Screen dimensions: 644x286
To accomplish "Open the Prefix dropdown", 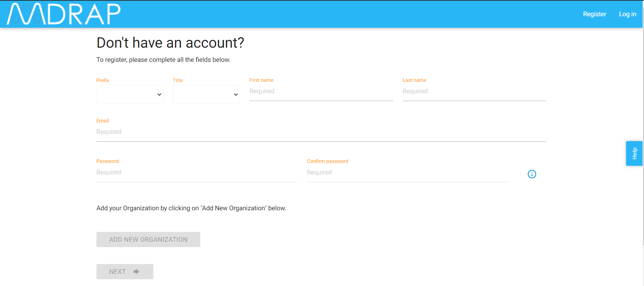I will [130, 94].
